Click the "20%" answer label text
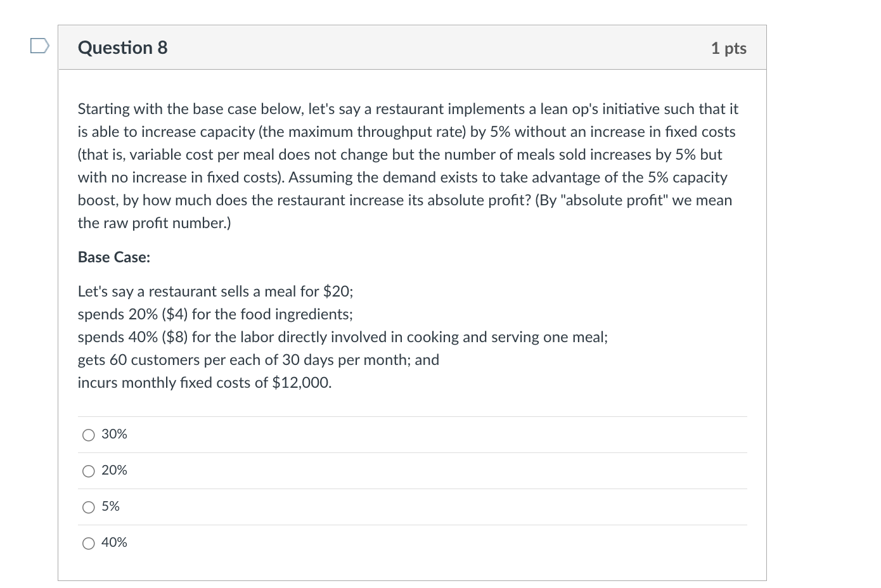This screenshot has height=588, width=881. click(x=114, y=470)
